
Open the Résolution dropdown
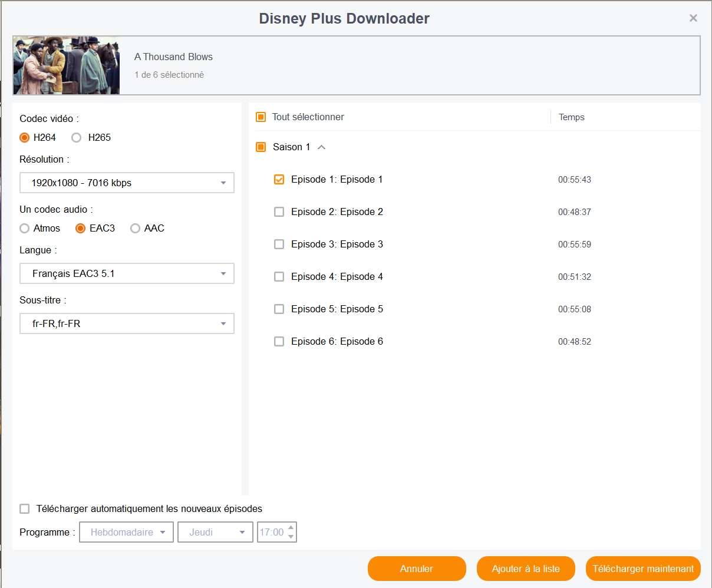tap(127, 183)
